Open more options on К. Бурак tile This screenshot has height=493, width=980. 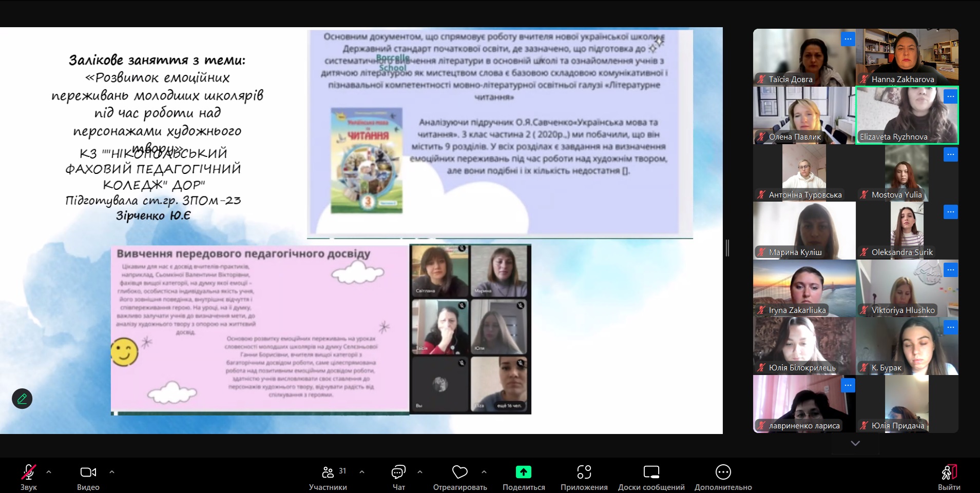pos(951,327)
